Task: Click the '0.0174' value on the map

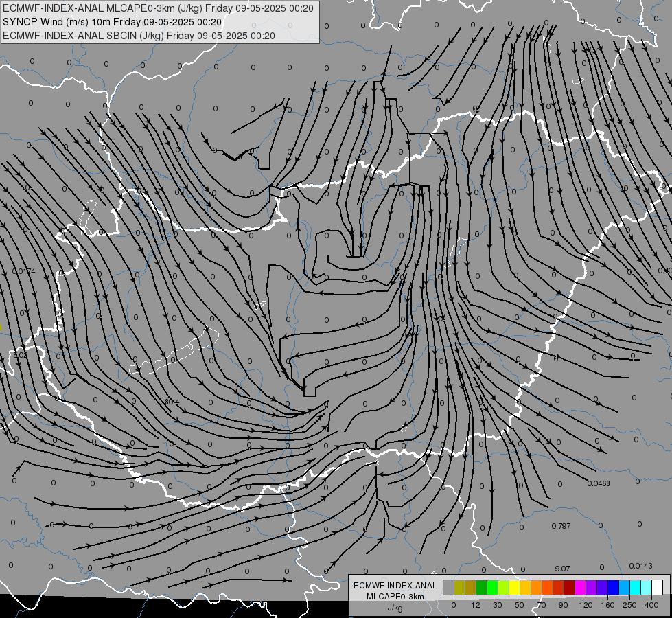Action: click(24, 271)
